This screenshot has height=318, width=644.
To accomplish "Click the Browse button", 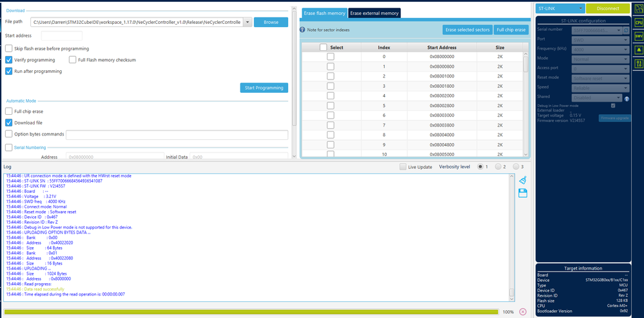I will point(271,22).
